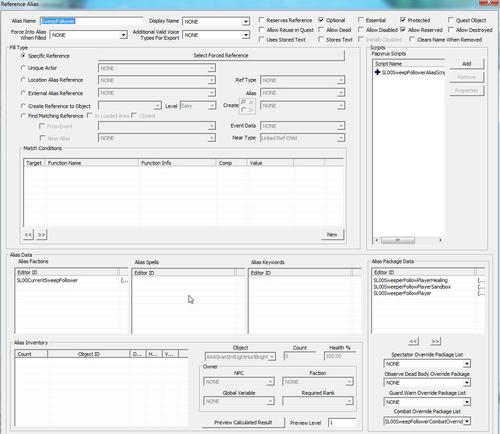Click scripts list scroll left arrow
The image size is (500, 434).
coord(377,240)
